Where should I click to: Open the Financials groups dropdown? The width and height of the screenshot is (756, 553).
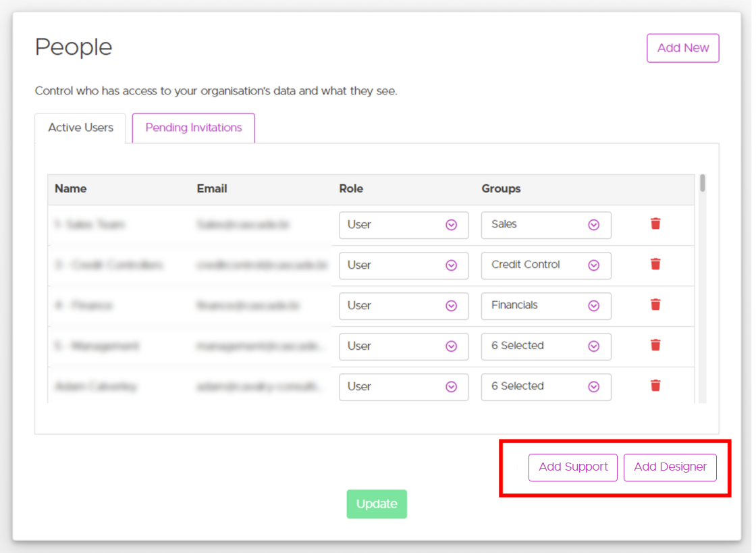click(545, 306)
